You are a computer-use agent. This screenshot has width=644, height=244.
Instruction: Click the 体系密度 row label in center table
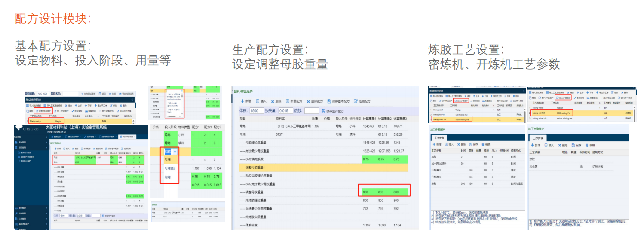tap(250, 225)
